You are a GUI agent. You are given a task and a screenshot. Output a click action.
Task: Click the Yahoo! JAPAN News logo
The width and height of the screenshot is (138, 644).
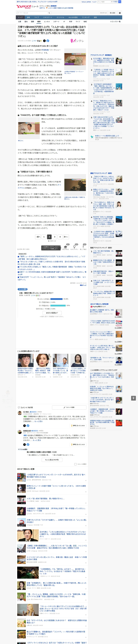click(x=28, y=7)
